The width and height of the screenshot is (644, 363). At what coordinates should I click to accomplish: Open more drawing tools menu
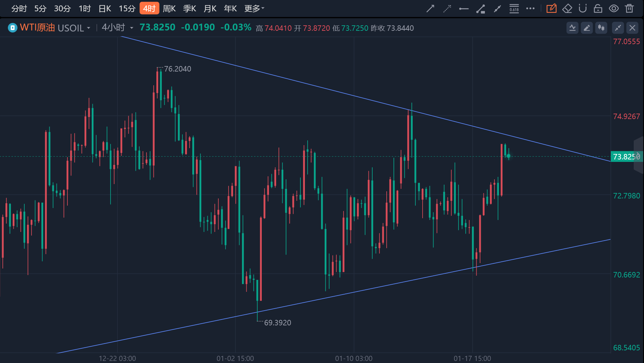(x=530, y=9)
